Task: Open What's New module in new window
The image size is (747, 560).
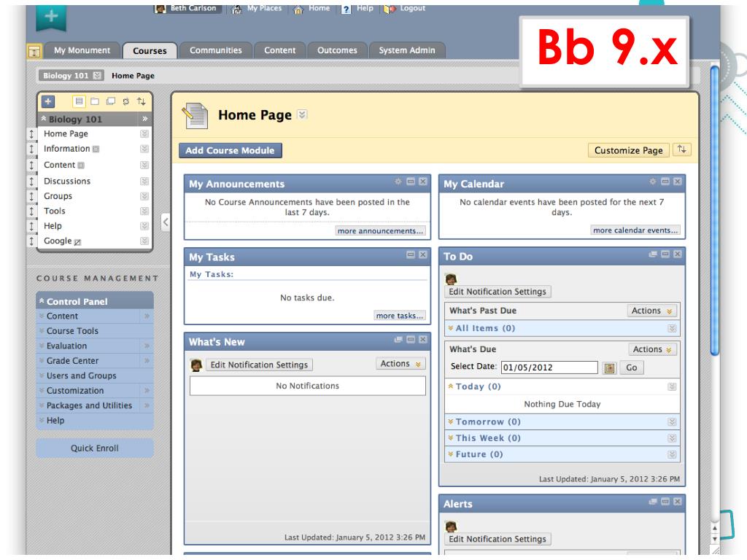Action: tap(398, 340)
